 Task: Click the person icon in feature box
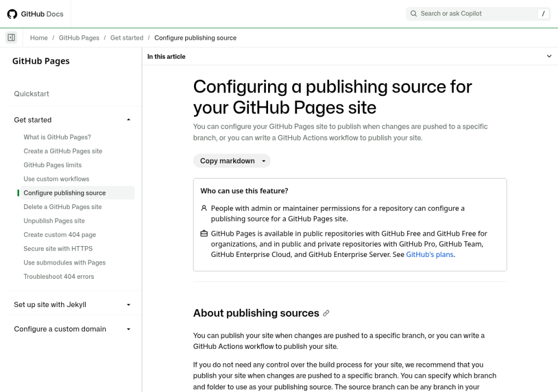pyautogui.click(x=204, y=208)
